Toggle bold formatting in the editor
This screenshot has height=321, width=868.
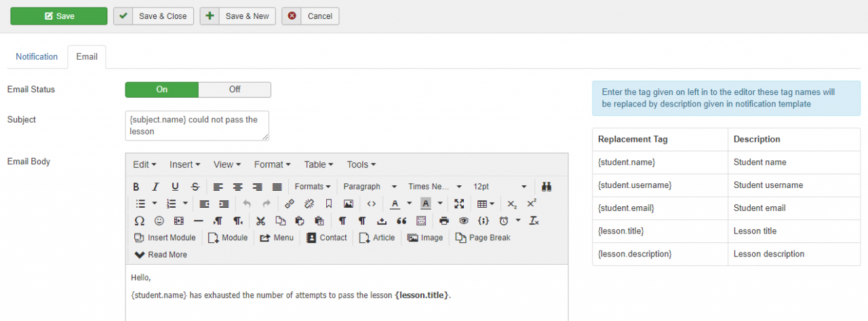(136, 187)
